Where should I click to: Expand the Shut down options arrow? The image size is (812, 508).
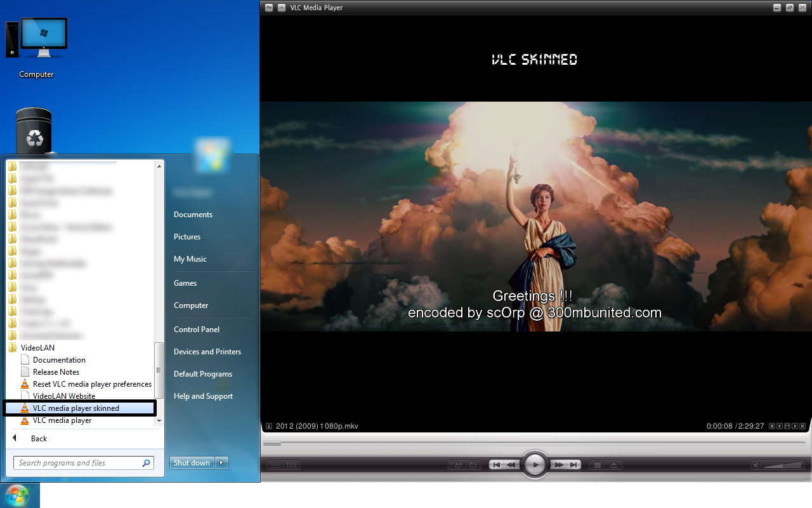coord(221,463)
